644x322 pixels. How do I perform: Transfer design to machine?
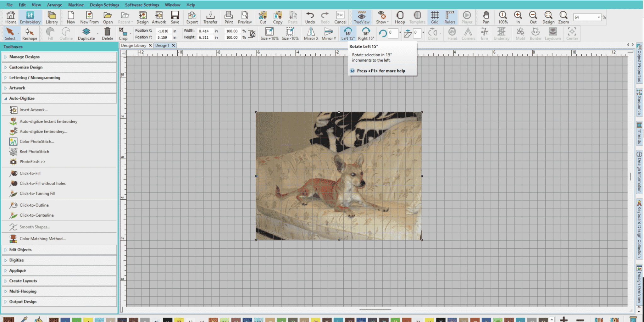[x=210, y=17]
